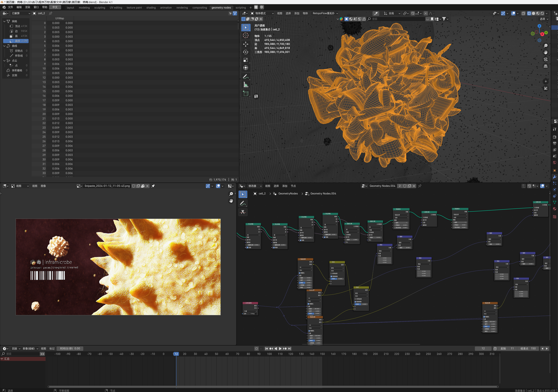The height and width of the screenshot is (392, 558).
Task: Select the node editor box select tool
Action: (243, 194)
